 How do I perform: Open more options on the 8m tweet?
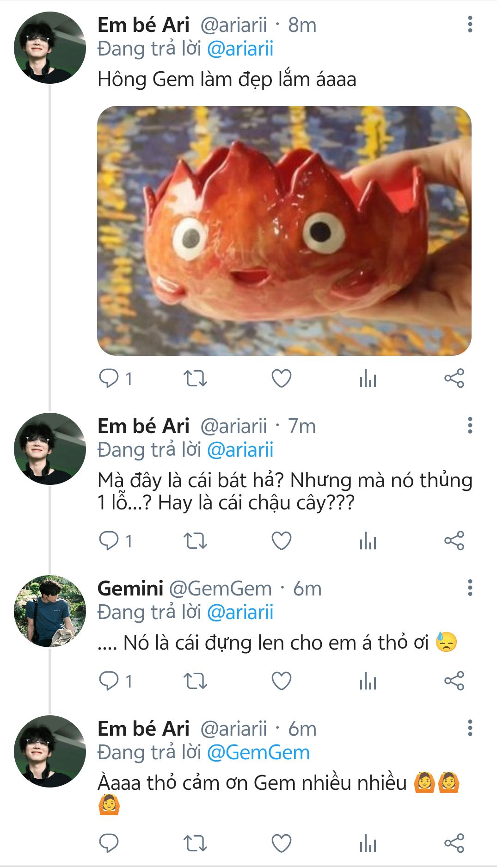(x=470, y=25)
